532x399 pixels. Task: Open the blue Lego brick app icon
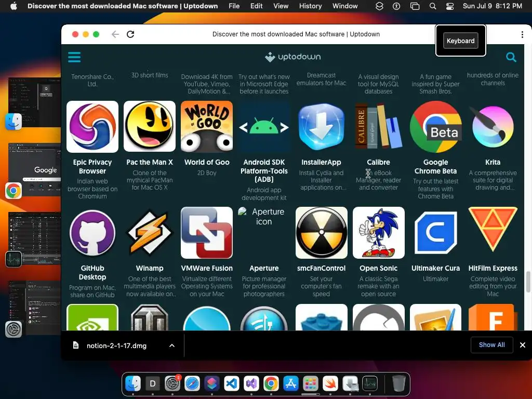pos(321,317)
